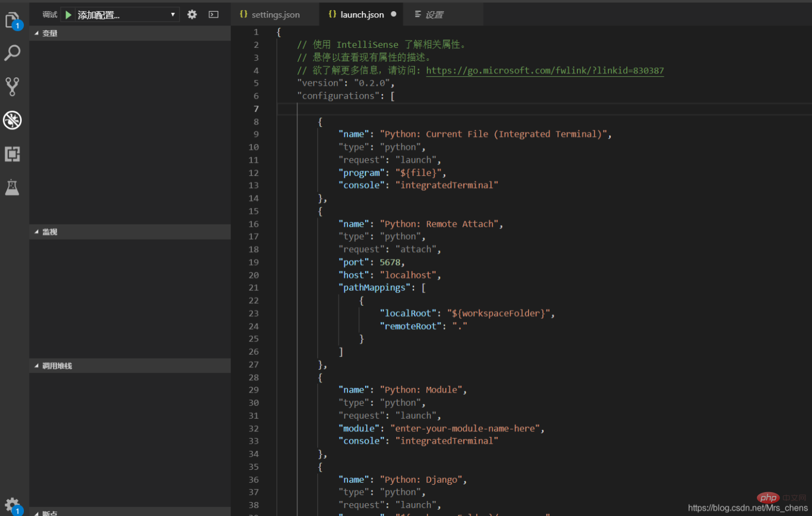Open the Test beaker icon view

[x=12, y=187]
